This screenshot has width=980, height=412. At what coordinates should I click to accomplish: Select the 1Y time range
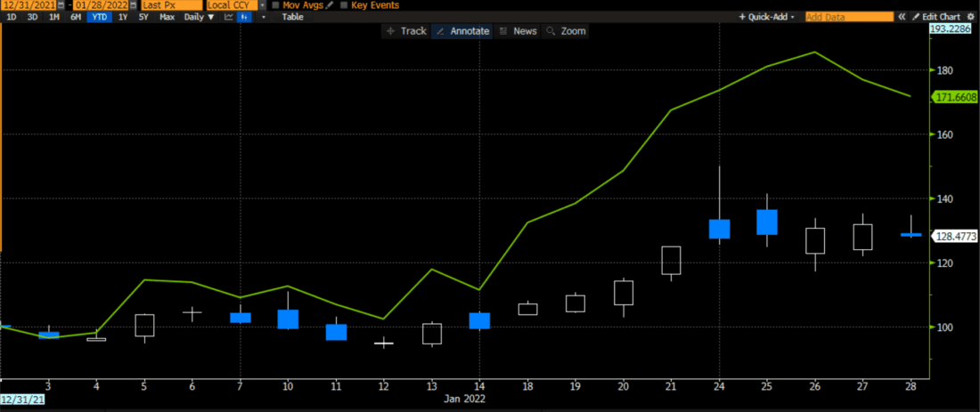tap(123, 17)
